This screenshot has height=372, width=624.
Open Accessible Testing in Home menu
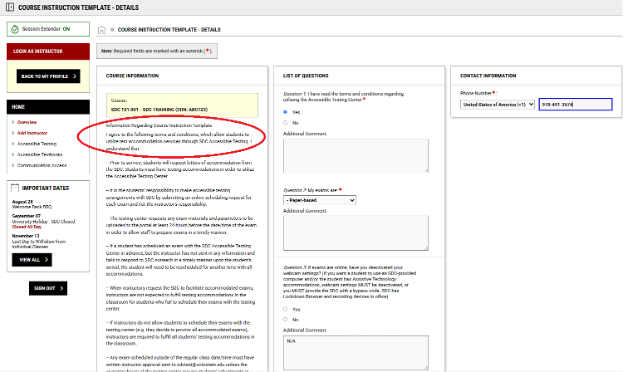coord(37,144)
